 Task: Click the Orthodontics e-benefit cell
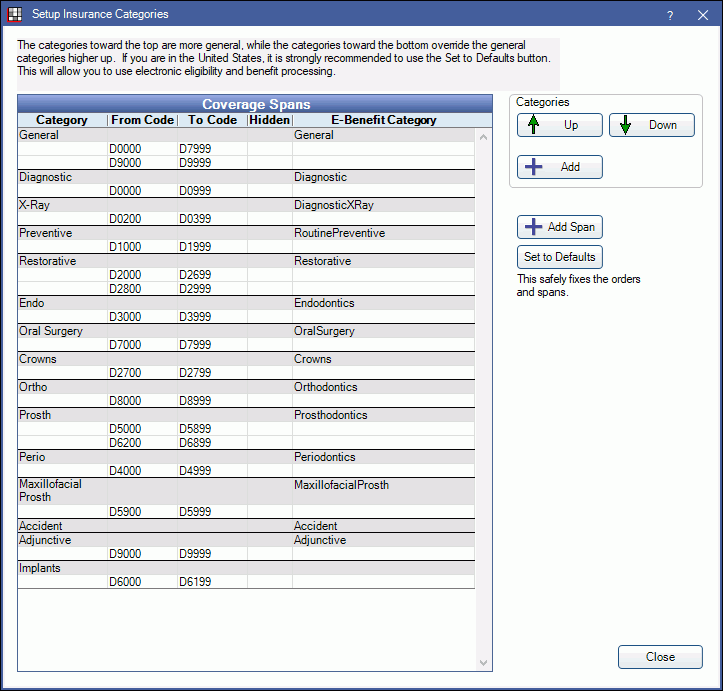click(x=384, y=387)
